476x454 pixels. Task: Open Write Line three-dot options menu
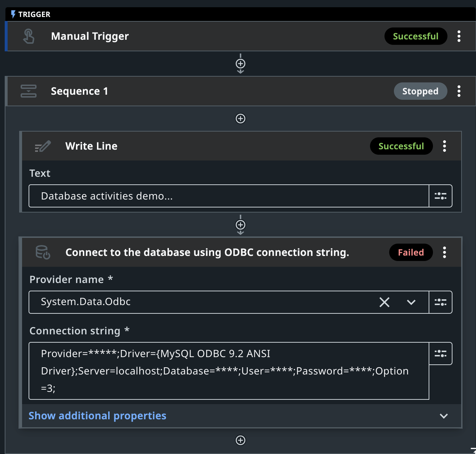tap(444, 146)
